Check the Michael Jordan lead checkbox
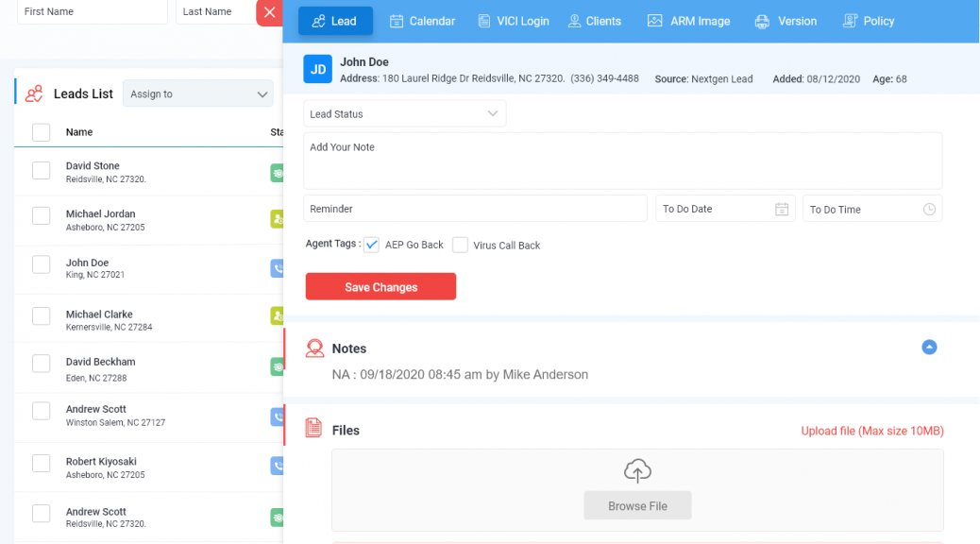Viewport: 980px width, 544px height. [42, 215]
